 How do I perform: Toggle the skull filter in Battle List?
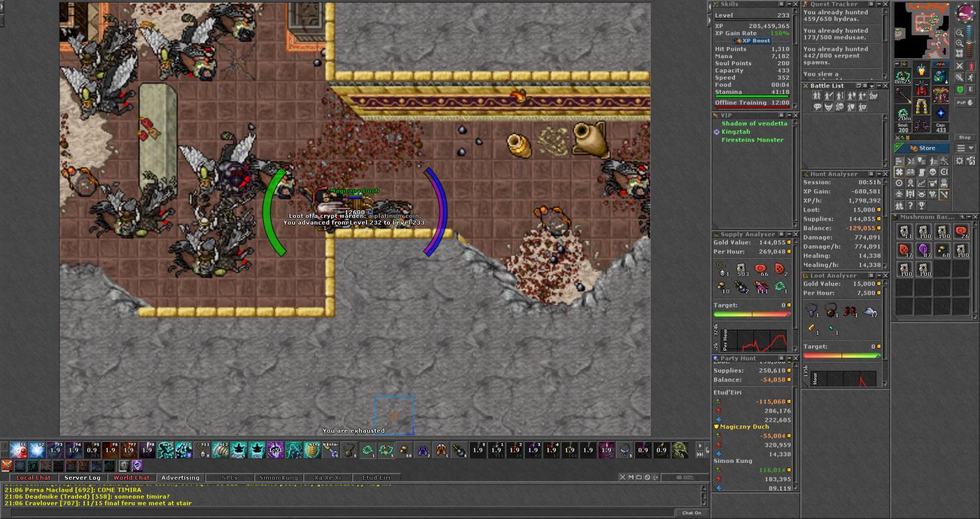pyautogui.click(x=840, y=106)
